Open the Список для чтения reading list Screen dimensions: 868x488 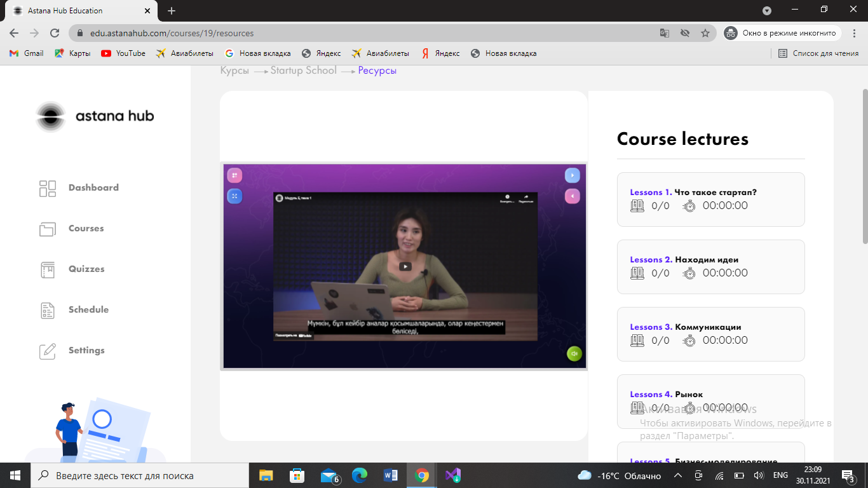(818, 53)
